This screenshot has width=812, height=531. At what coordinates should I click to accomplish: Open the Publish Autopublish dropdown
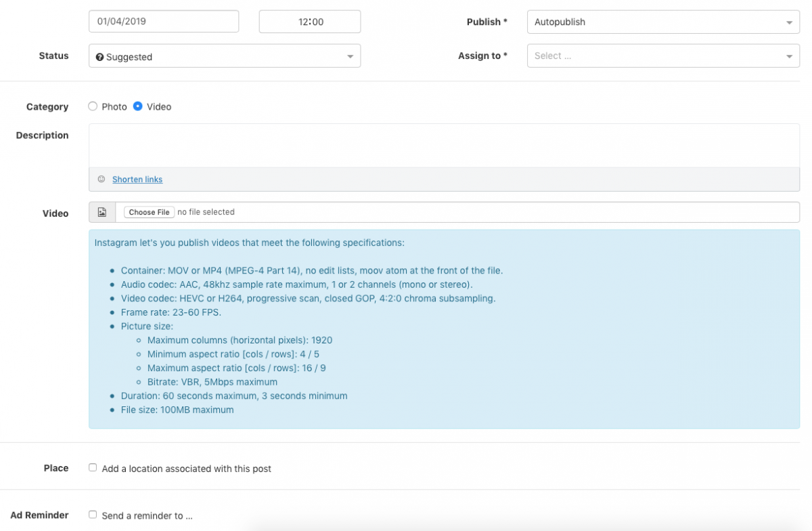tap(663, 22)
